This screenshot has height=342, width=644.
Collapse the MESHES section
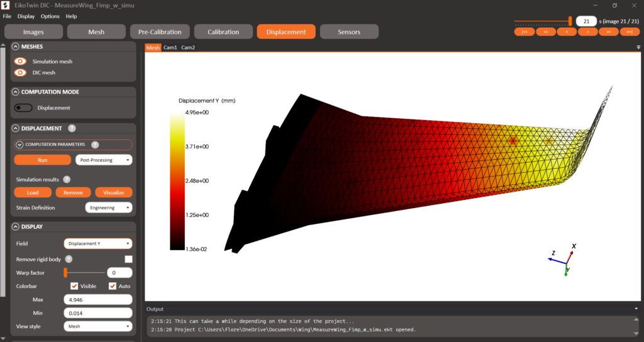click(x=16, y=47)
